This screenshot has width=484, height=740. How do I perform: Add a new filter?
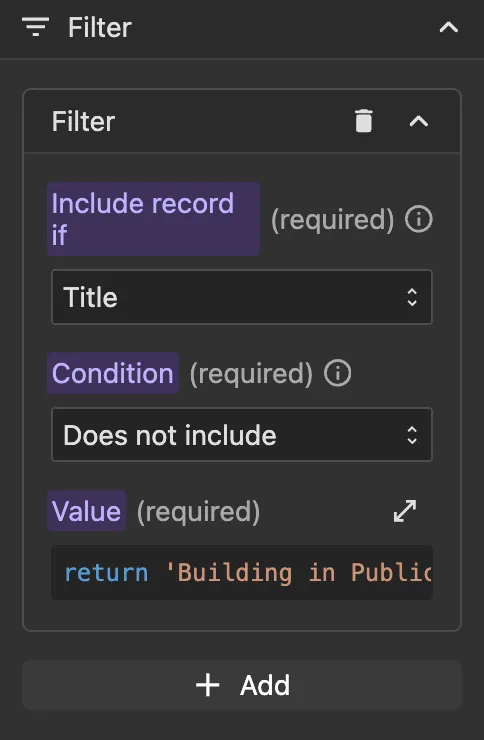[x=242, y=685]
